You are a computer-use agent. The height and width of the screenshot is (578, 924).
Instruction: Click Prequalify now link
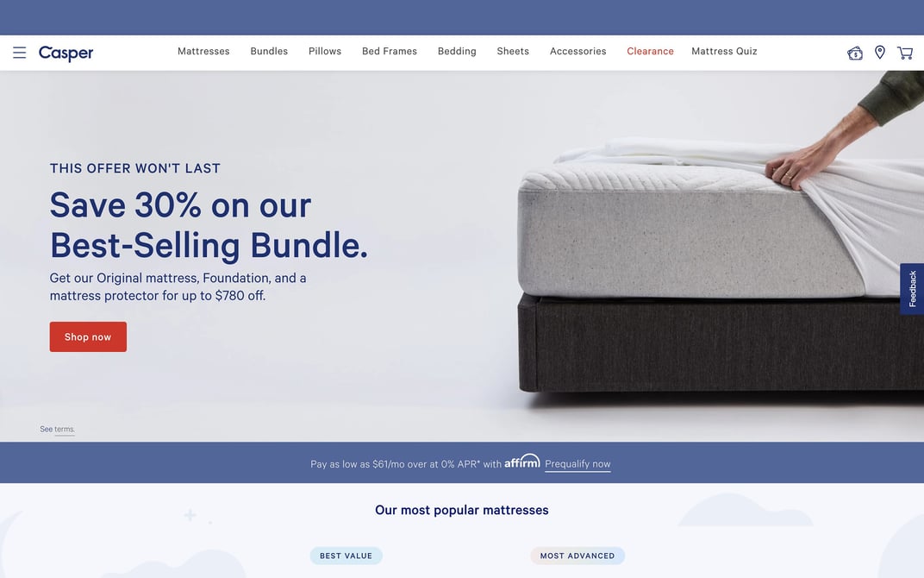[x=577, y=464]
